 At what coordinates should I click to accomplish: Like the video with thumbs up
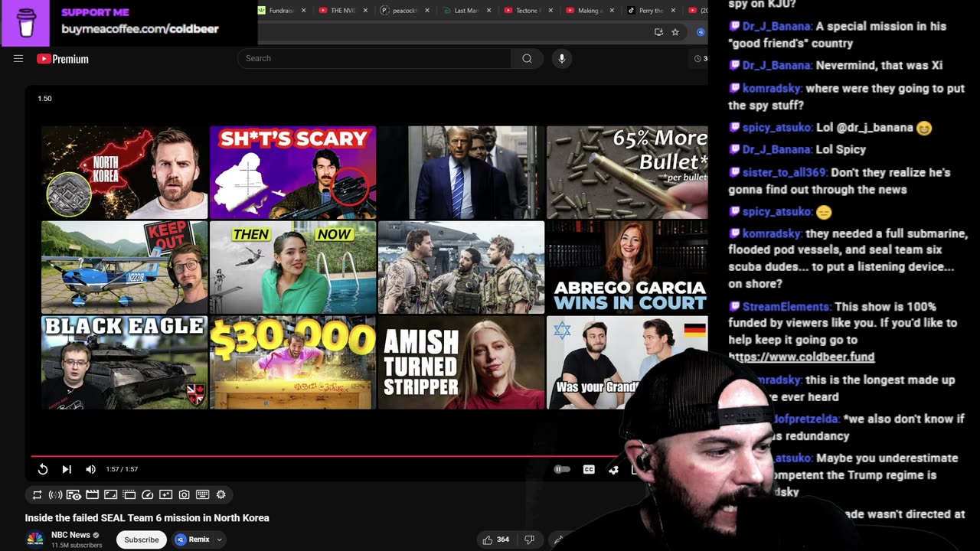pyautogui.click(x=488, y=540)
